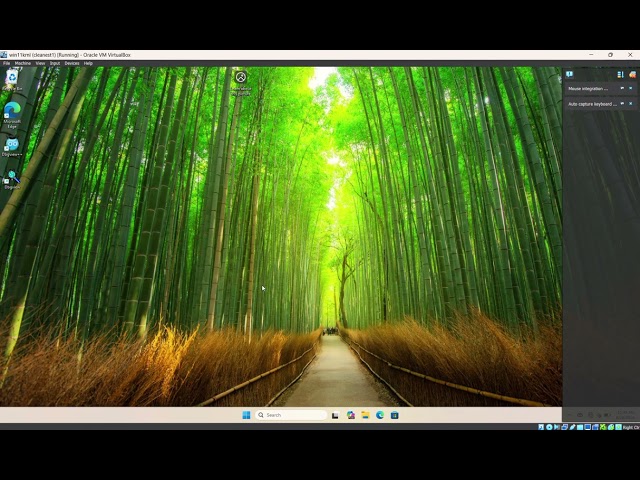Image resolution: width=640 pixels, height=480 pixels.
Task: Restore the VirtualBox window size
Action: coord(611,55)
